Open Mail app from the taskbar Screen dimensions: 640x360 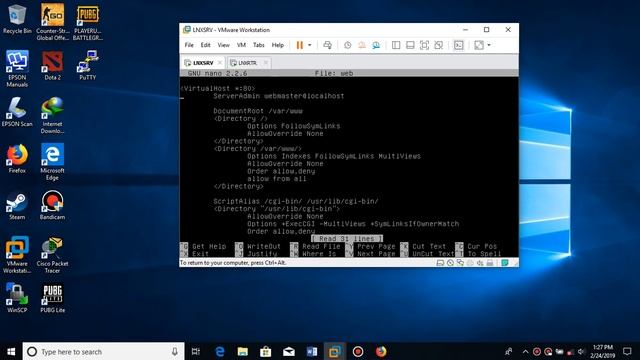[x=289, y=351]
